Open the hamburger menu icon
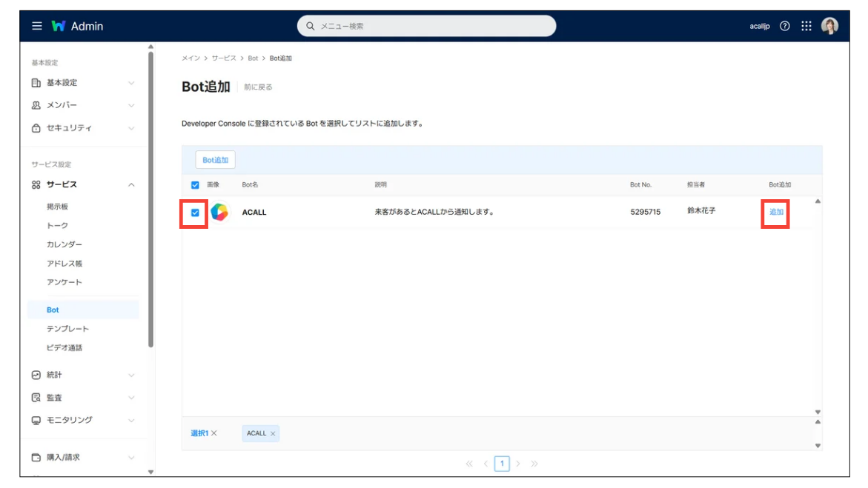 (36, 26)
